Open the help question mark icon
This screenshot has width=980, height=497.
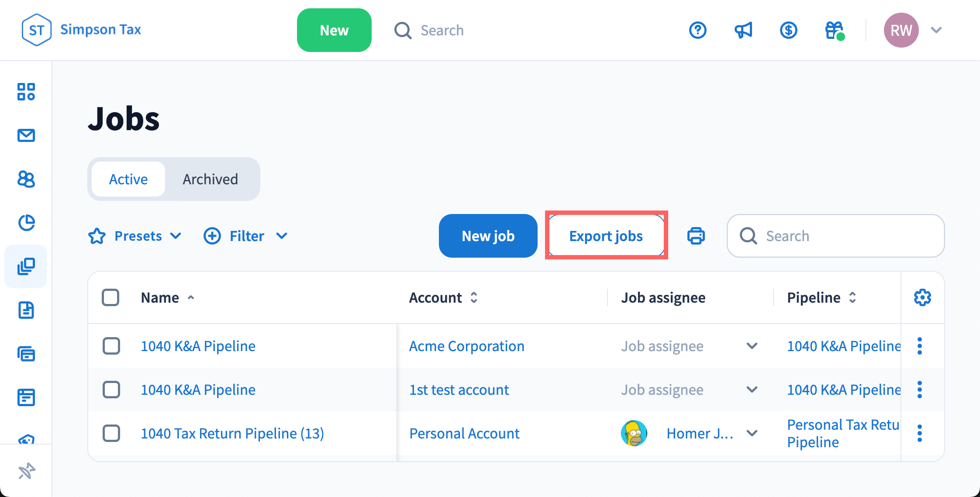(x=697, y=30)
